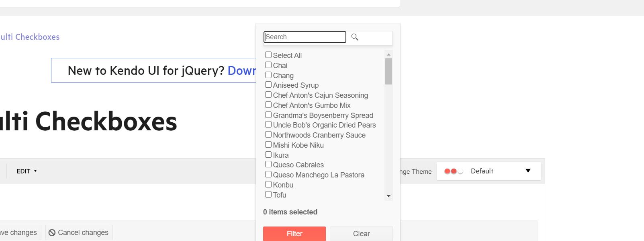Expand the EDIT dropdown
The image size is (644, 241).
(27, 171)
